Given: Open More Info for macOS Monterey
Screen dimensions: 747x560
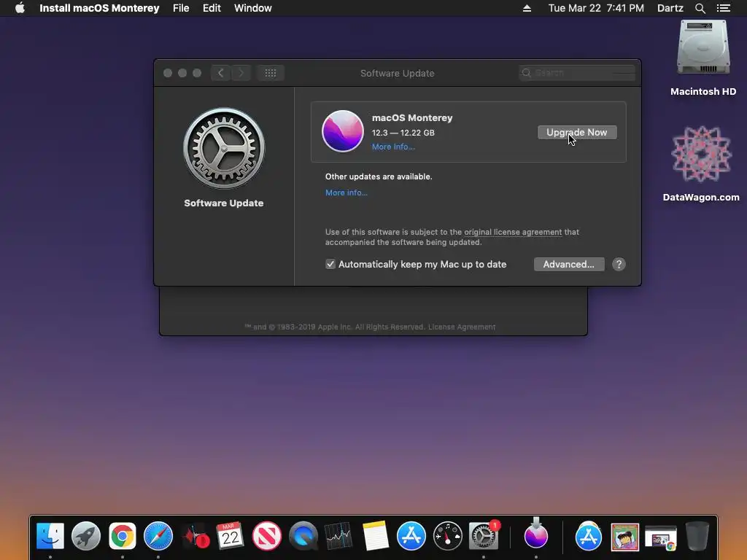Looking at the screenshot, I should 393,147.
